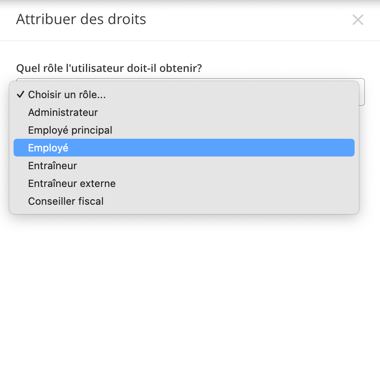Click the role select field edge behind menu
This screenshot has height=390, width=380.
[x=362, y=92]
